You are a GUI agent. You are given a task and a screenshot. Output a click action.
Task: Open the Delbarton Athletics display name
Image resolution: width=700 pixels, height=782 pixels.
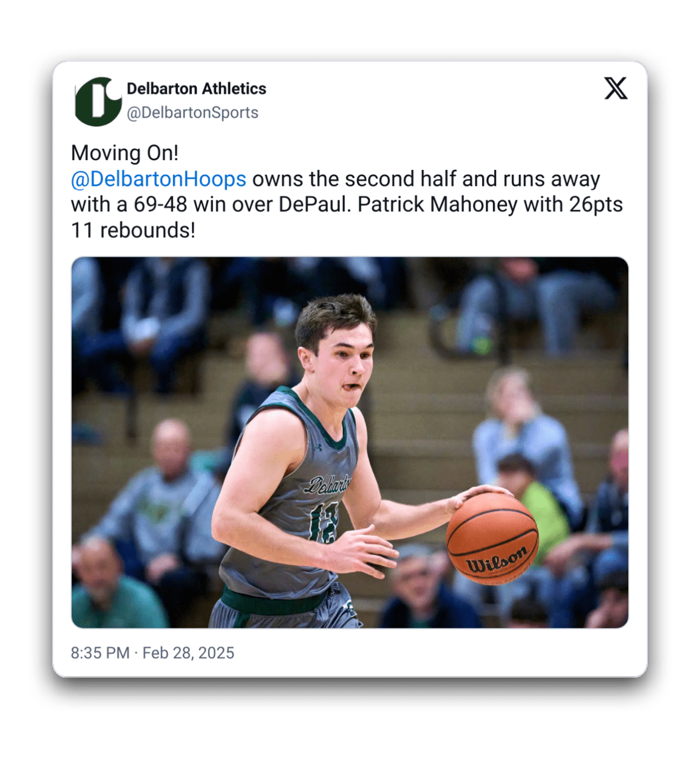pyautogui.click(x=196, y=89)
